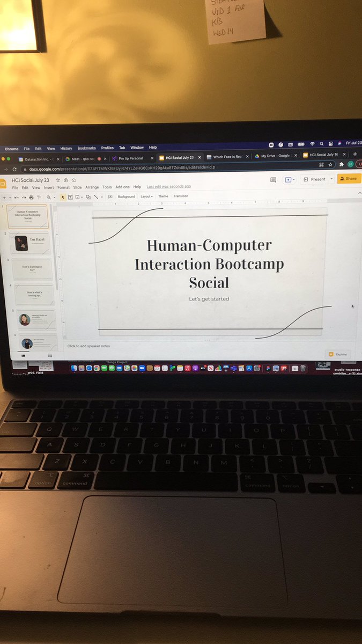Switch to filmstrip view at bottom left
Screen dimensions: 362x644
(23, 355)
